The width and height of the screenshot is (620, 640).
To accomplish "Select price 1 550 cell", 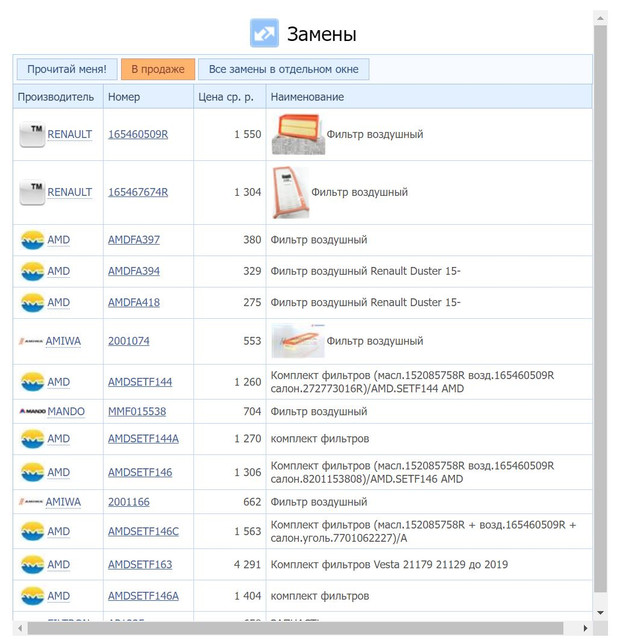I will (230, 134).
